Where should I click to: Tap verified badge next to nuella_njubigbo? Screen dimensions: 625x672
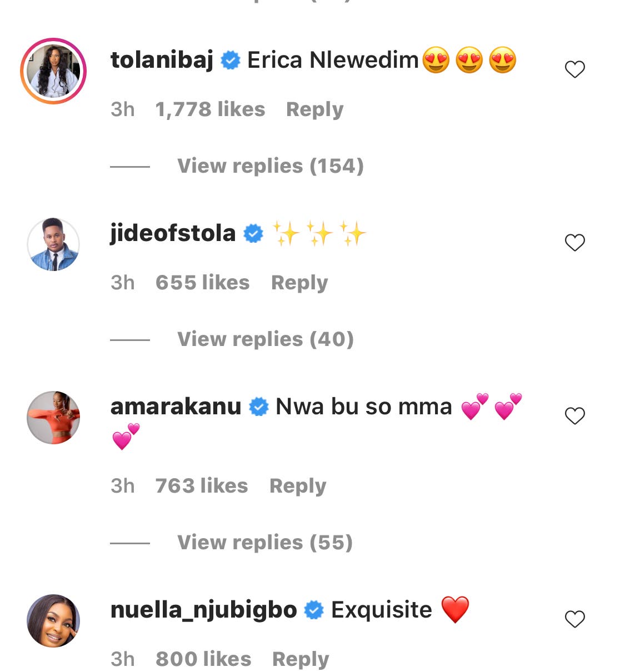[314, 610]
